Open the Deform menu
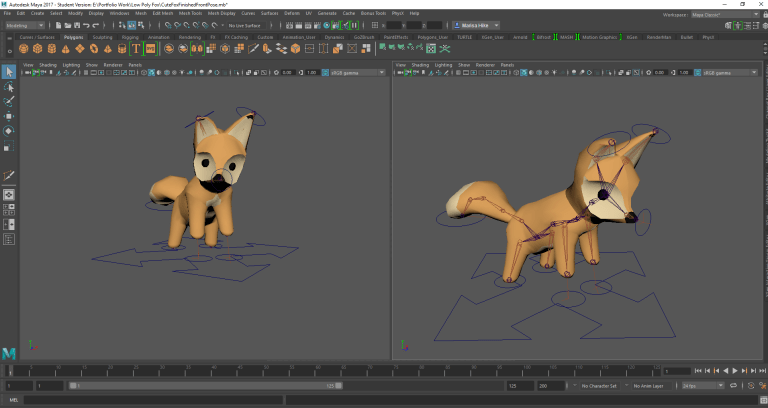Viewport: 768px width, 408px height. (x=292, y=13)
